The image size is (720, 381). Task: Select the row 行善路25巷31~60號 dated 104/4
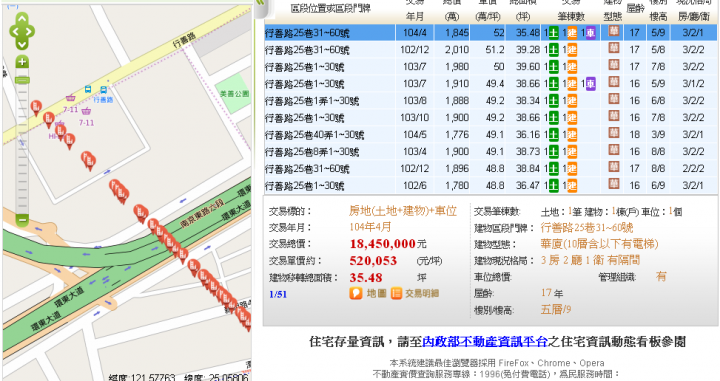[x=490, y=33]
